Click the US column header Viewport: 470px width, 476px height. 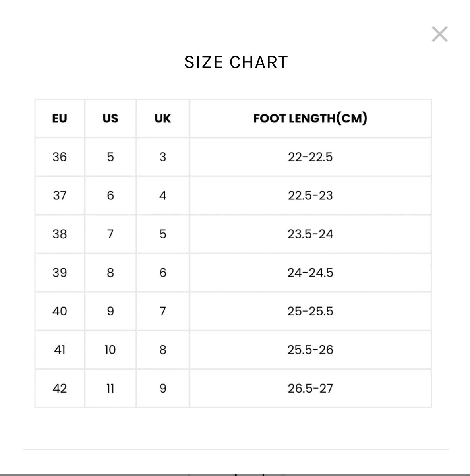click(x=110, y=118)
